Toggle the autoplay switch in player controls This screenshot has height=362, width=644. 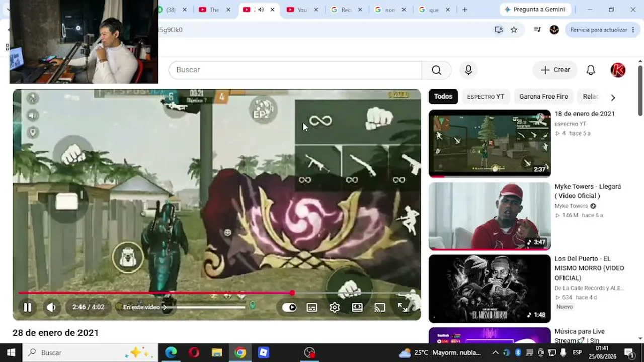click(289, 307)
